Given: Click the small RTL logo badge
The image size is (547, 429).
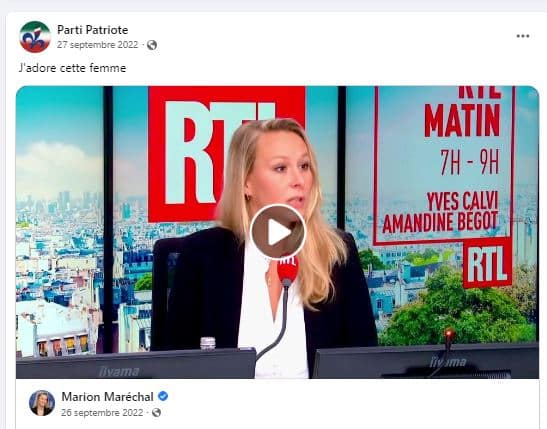Looking at the screenshot, I should click(x=487, y=264).
